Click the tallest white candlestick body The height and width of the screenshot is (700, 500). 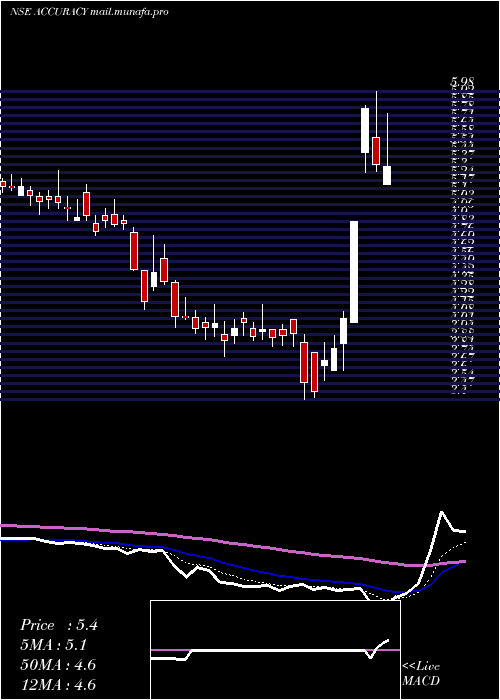click(x=354, y=271)
